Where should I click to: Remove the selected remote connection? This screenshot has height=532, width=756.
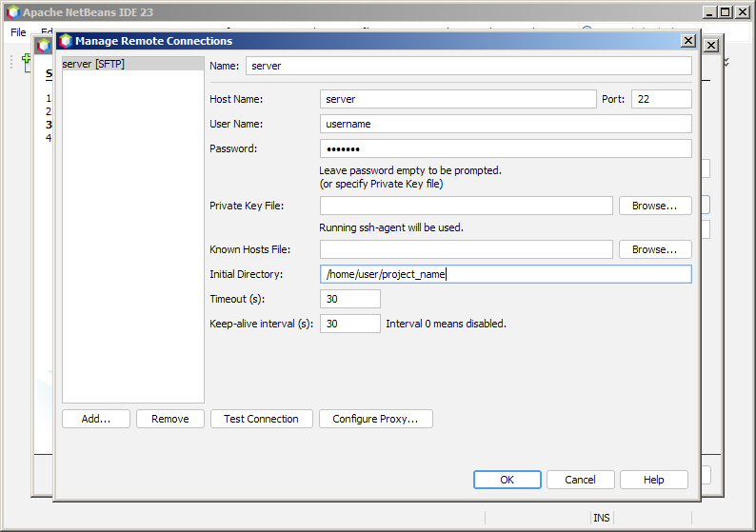(170, 419)
